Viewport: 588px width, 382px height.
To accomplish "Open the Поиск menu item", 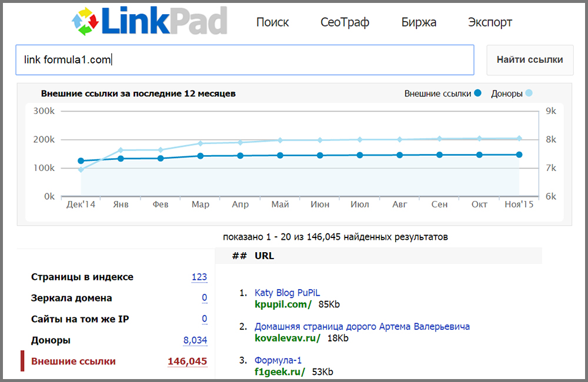I will (x=272, y=23).
